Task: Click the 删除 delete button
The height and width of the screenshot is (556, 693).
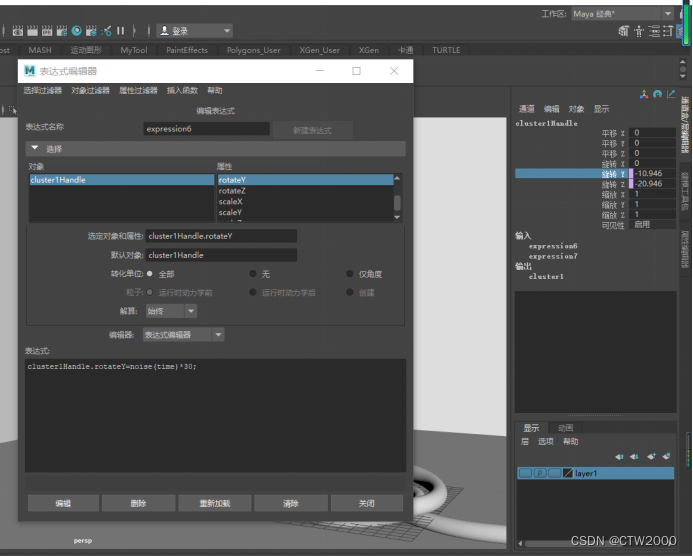Action: pos(138,503)
